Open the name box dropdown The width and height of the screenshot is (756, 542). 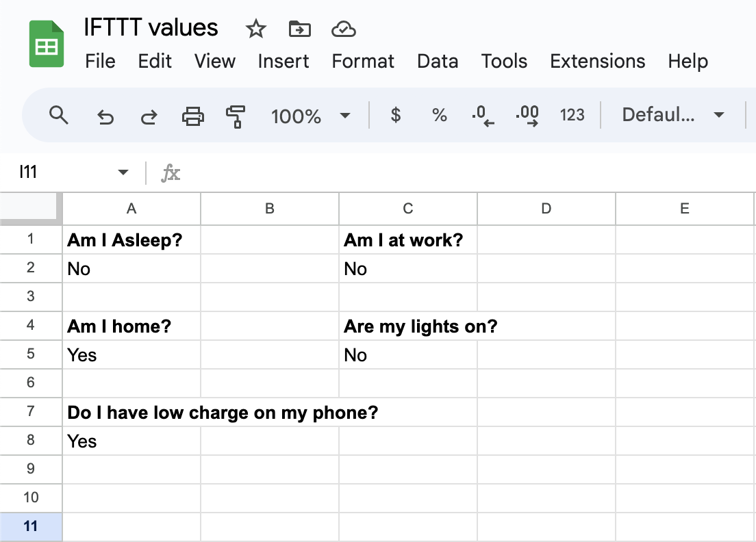coord(123,172)
